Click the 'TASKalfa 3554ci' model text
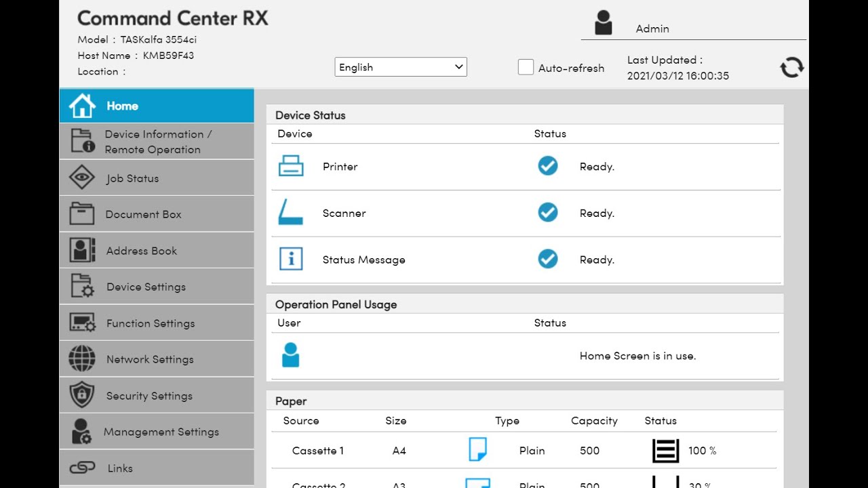 pos(159,39)
